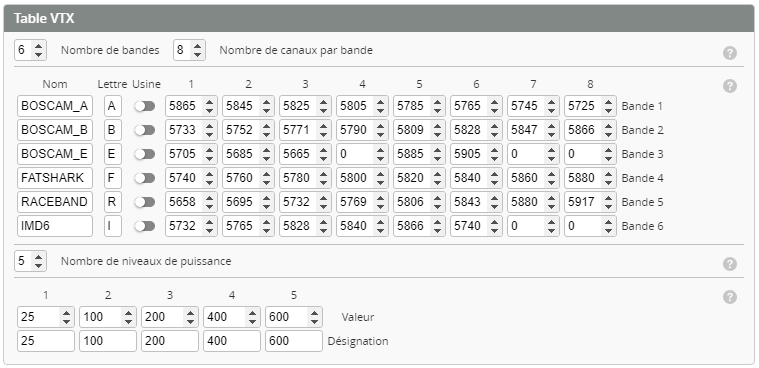
Task: Click the BOSCAM_B band name field
Action: pyautogui.click(x=55, y=130)
